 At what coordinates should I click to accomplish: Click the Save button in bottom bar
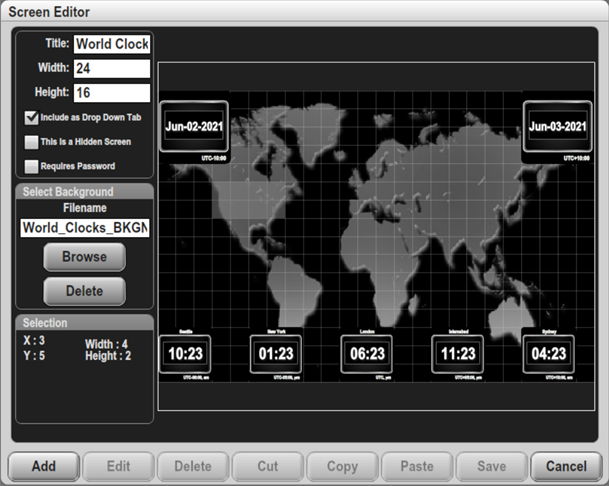[491, 466]
